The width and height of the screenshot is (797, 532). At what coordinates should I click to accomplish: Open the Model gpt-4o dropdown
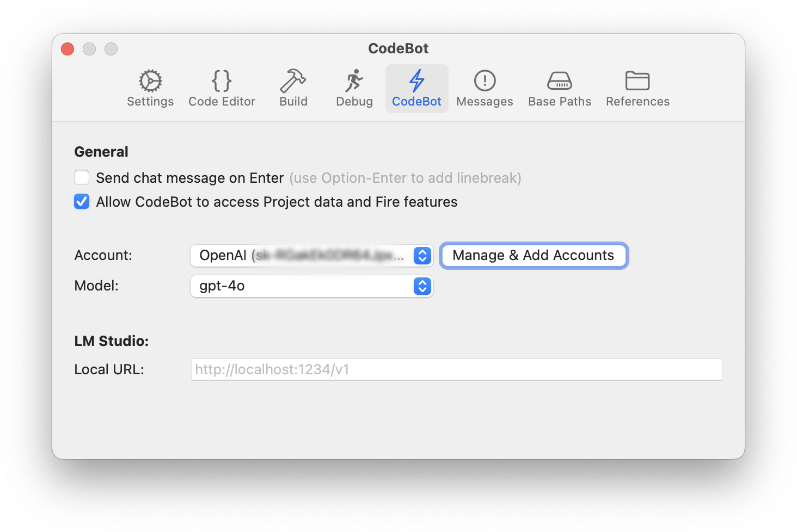(x=311, y=286)
